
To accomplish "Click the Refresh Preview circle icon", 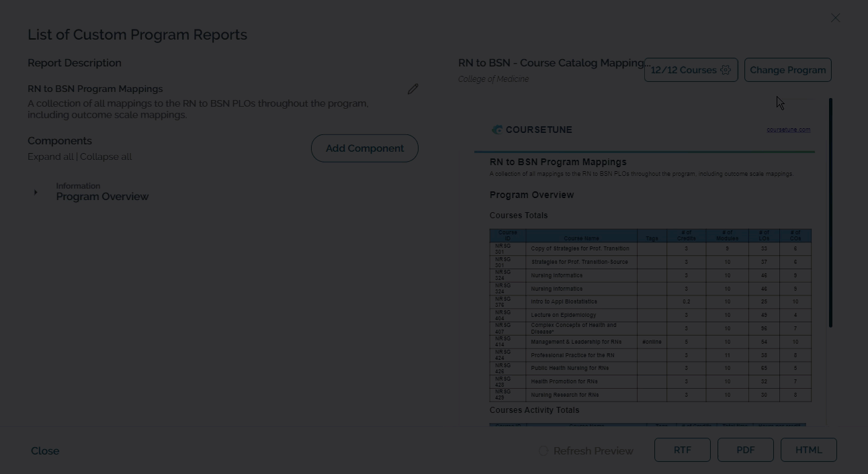I will (x=543, y=451).
